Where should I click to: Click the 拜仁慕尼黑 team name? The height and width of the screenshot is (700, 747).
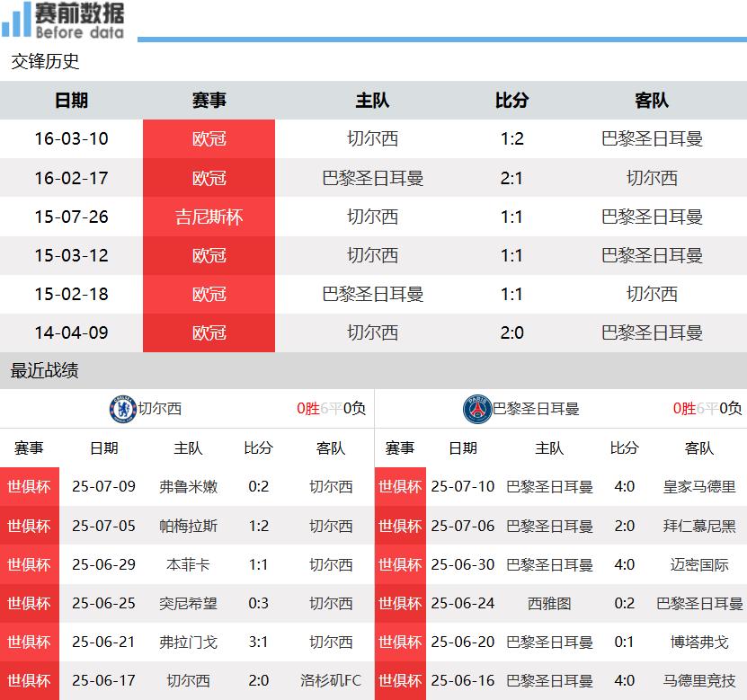(x=698, y=526)
